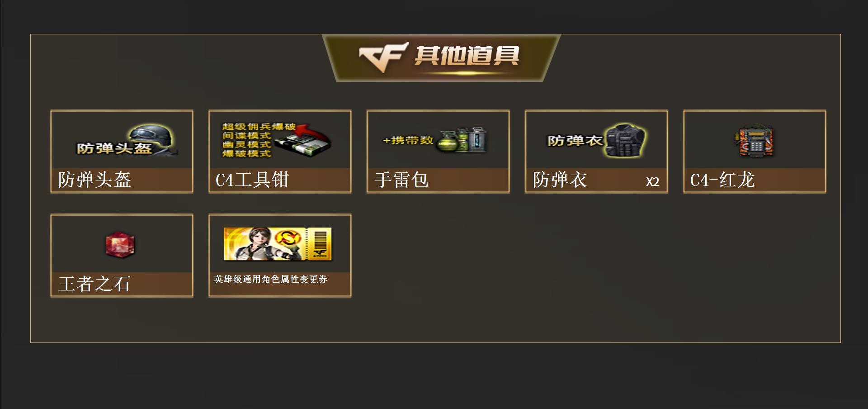Select the red King's Stone gem
868x409 pixels.
(x=120, y=245)
